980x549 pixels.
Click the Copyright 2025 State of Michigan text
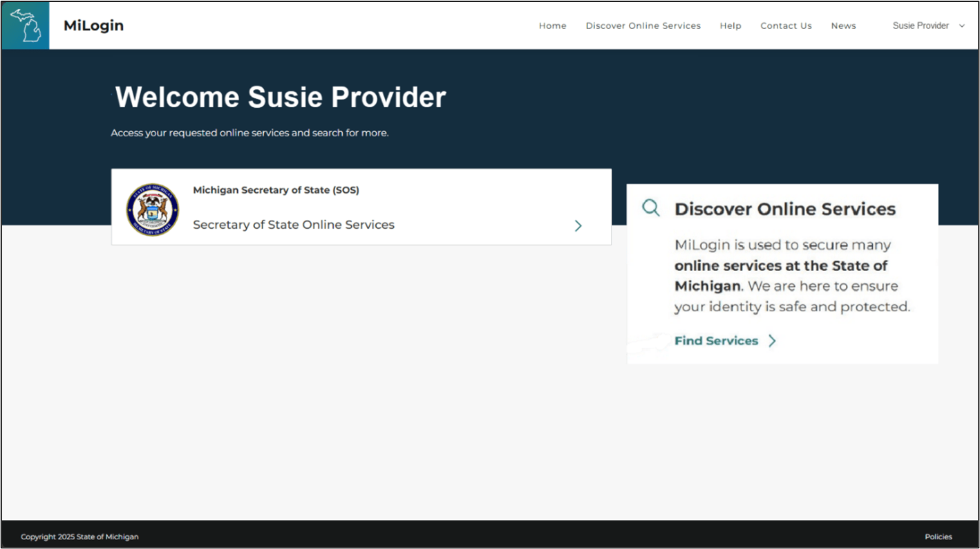[79, 537]
